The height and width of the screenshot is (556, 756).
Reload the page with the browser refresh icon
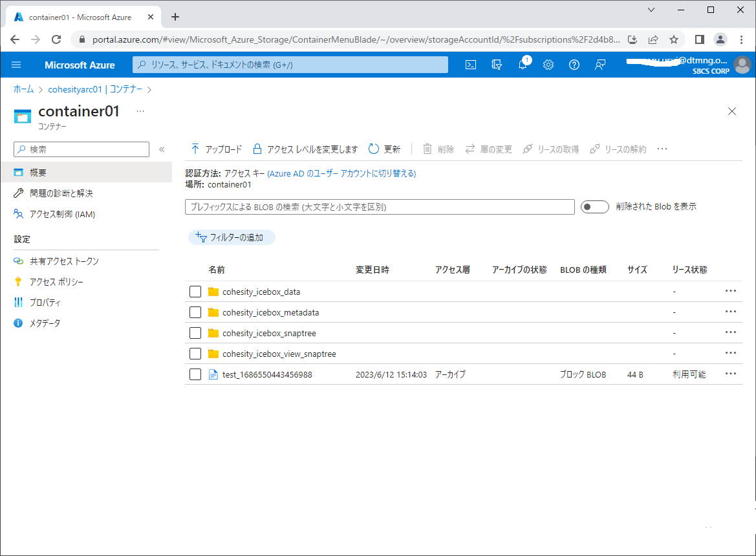click(56, 39)
